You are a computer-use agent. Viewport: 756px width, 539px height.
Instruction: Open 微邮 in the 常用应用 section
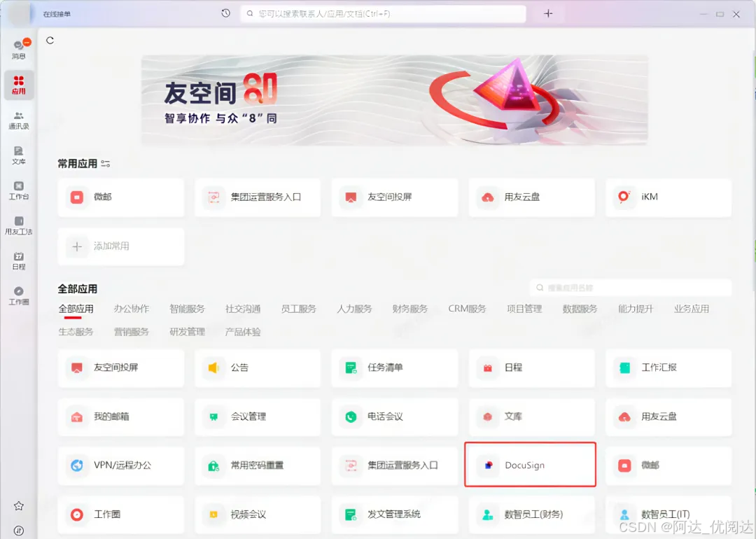(x=121, y=197)
